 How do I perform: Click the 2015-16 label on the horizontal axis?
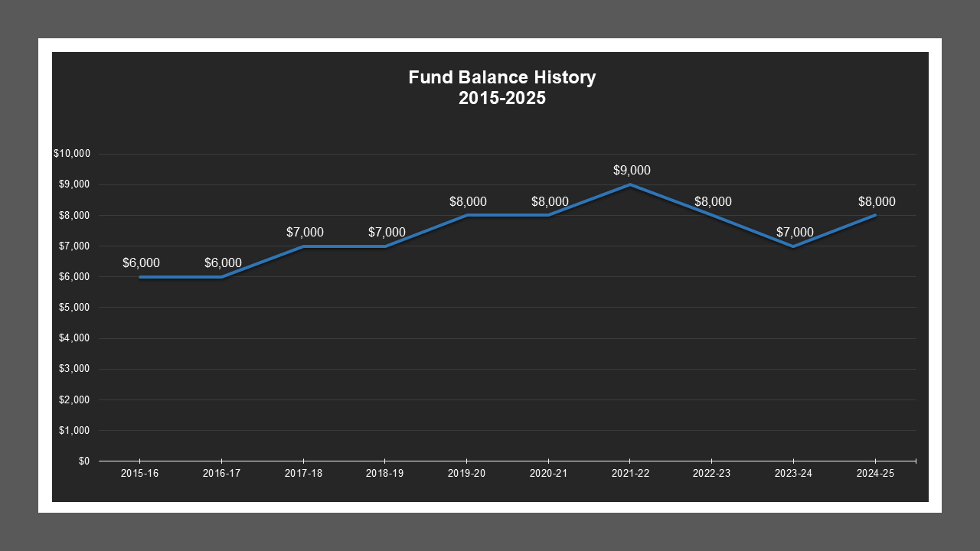(139, 473)
